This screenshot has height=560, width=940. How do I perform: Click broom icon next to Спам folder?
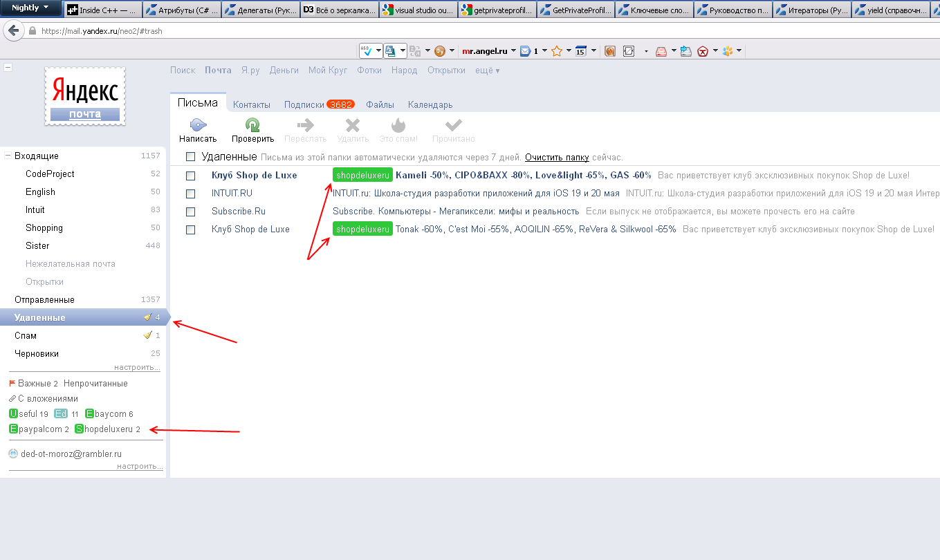click(147, 335)
